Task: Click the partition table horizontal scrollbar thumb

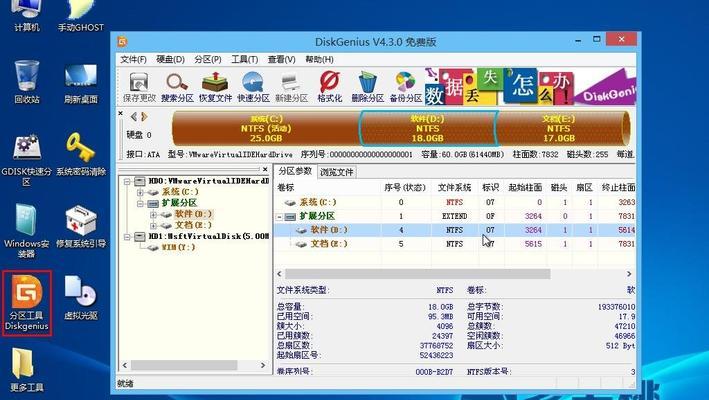Action: [417, 274]
